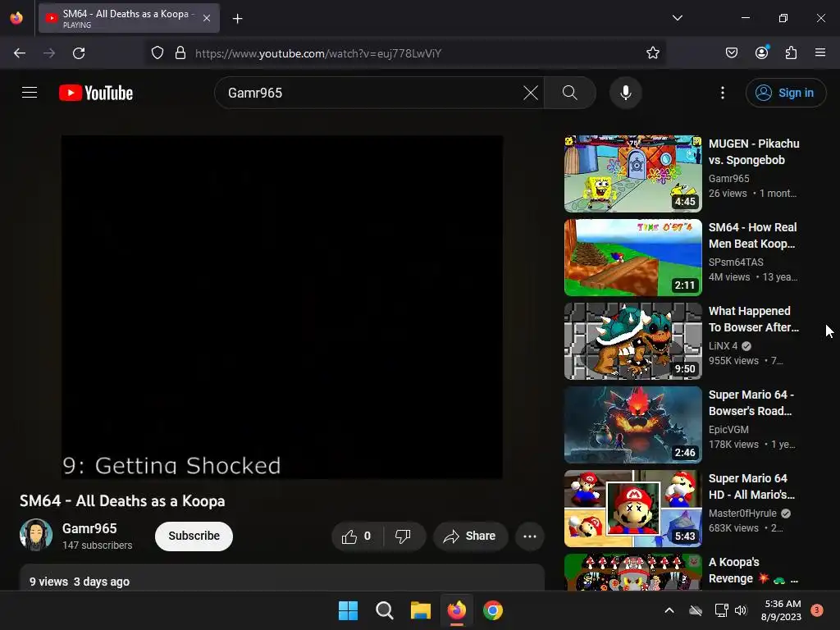Open Save to Pocket icon
The image size is (840, 630).
[731, 53]
